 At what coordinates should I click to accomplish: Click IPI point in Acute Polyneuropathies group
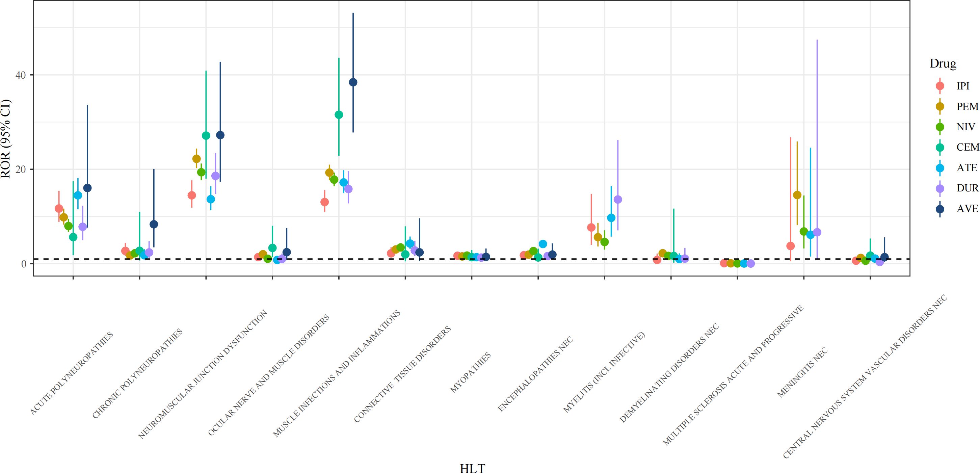pyautogui.click(x=59, y=209)
